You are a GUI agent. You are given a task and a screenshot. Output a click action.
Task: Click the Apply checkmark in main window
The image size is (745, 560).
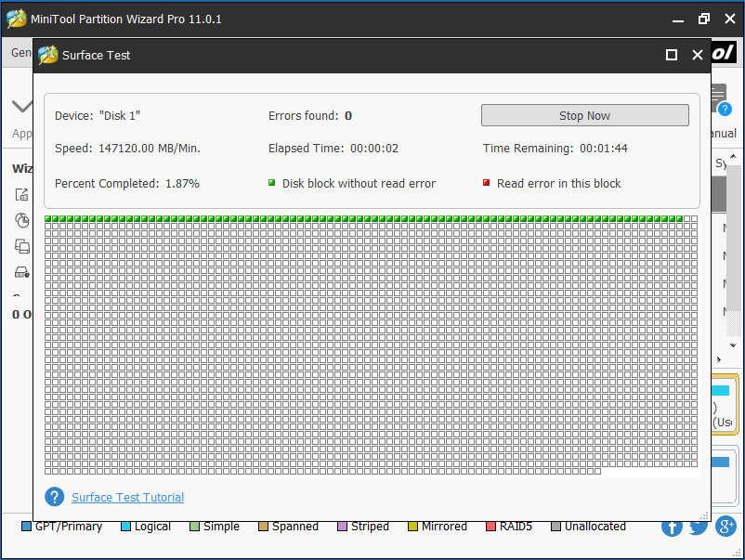pyautogui.click(x=22, y=106)
